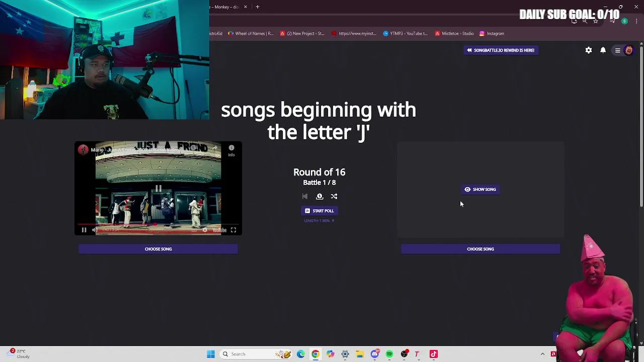This screenshot has height=362, width=644.
Task: Click the taskbar Search box
Action: (257, 354)
